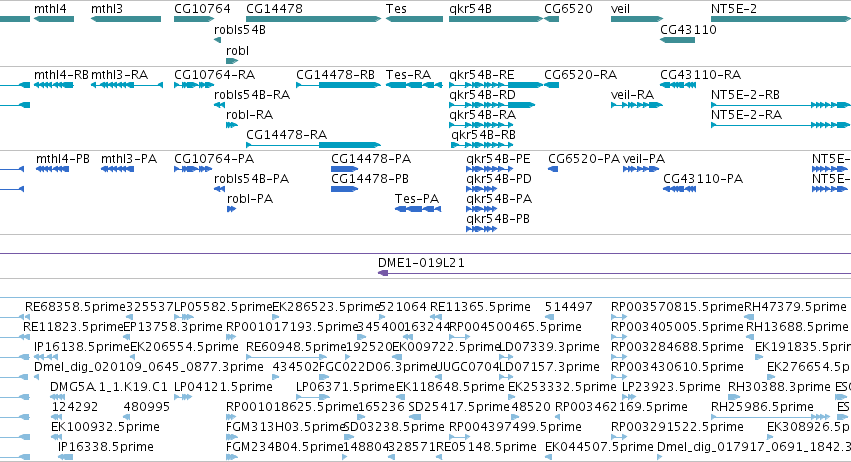Image resolution: width=851 pixels, height=462 pixels.
Task: Select transcript label veil-RA
Action: click(632, 95)
